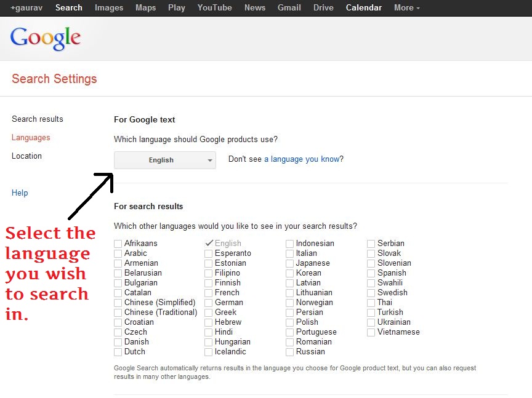
Task: Select the Hindi checkbox
Action: click(x=209, y=332)
